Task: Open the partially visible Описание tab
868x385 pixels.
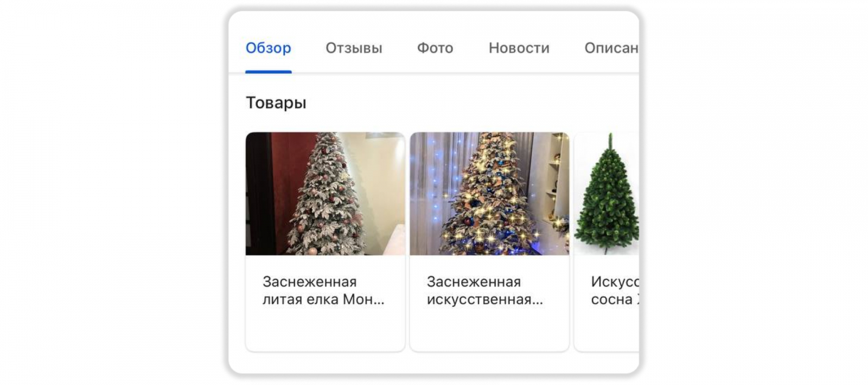Action: [611, 48]
